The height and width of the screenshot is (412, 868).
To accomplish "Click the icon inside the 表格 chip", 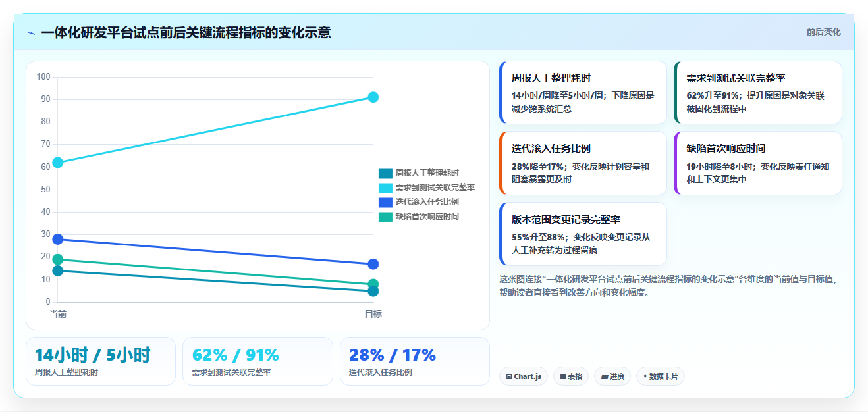I will 563,377.
